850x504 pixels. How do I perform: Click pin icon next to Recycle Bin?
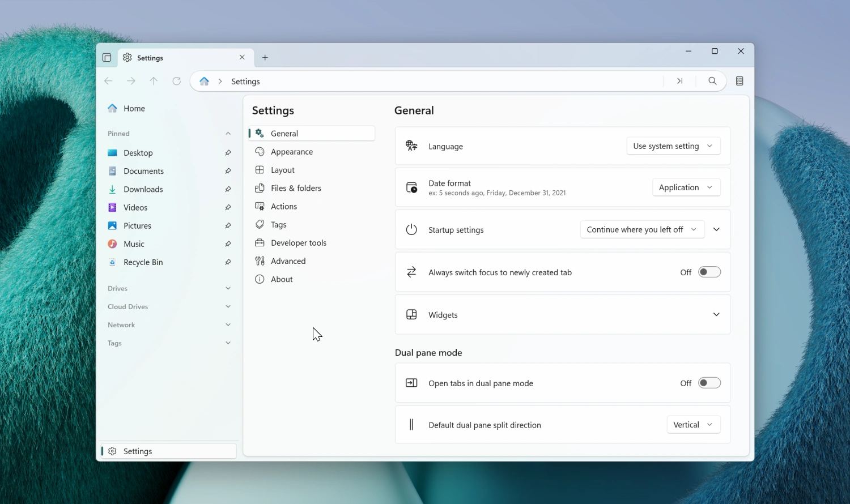pos(228,262)
